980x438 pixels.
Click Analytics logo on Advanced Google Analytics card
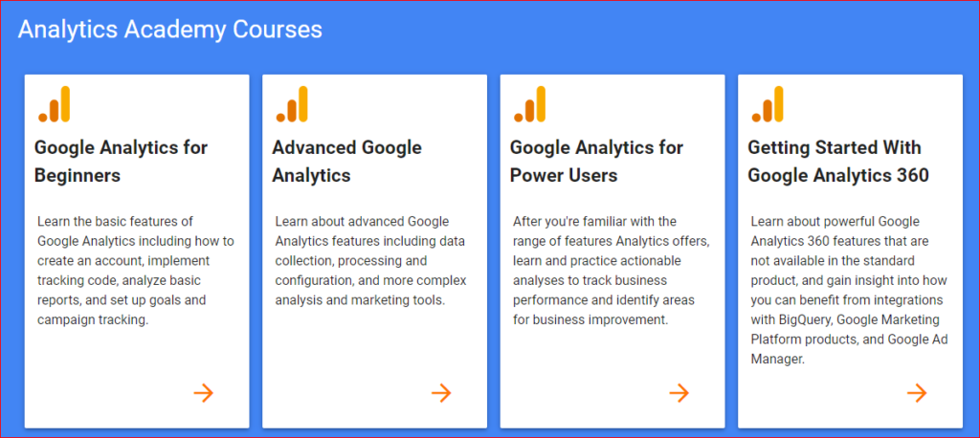click(x=292, y=103)
